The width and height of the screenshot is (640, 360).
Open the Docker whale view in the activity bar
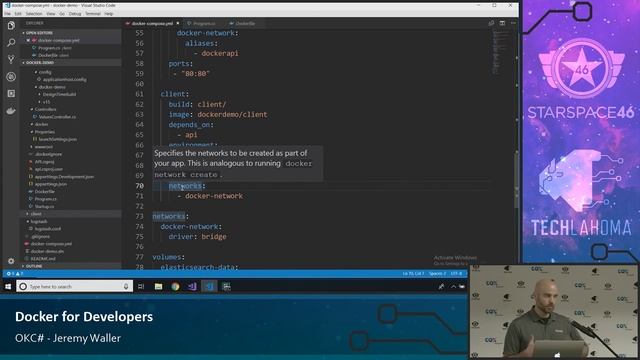coord(11,111)
